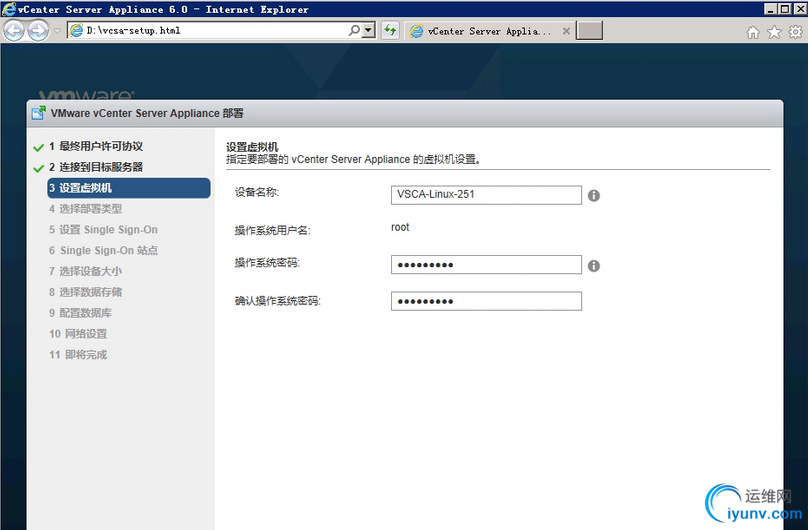Viewport: 808px width, 530px height.
Task: Click the 操作系统密码 label
Action: pyautogui.click(x=267, y=263)
